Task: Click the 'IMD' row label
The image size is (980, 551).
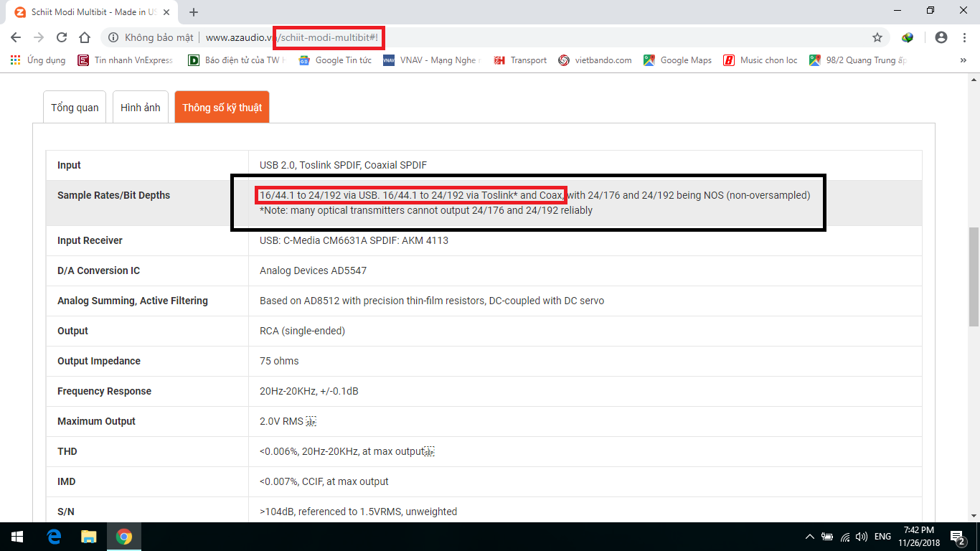Action: pyautogui.click(x=66, y=481)
